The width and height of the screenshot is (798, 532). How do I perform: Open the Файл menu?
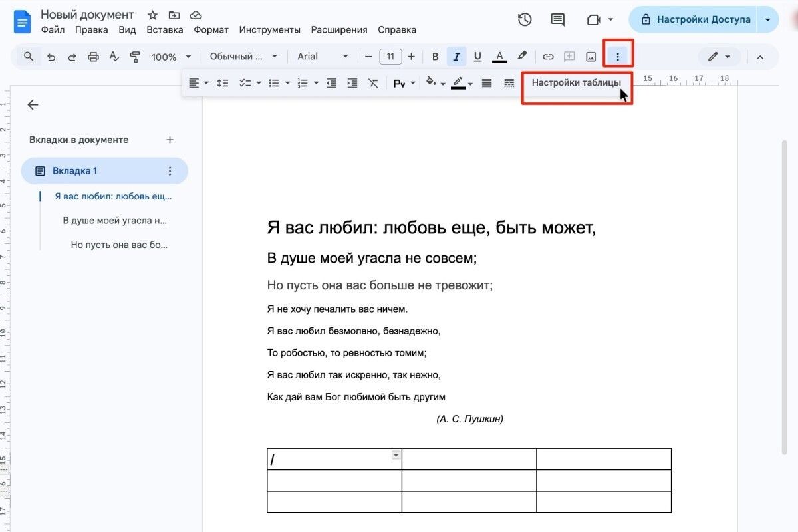[x=53, y=30]
